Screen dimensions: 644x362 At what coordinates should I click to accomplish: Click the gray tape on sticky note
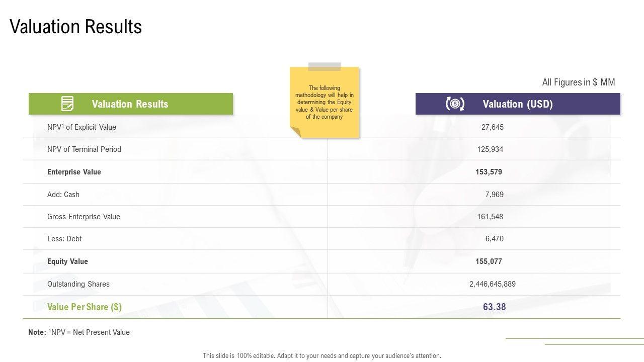(x=325, y=66)
